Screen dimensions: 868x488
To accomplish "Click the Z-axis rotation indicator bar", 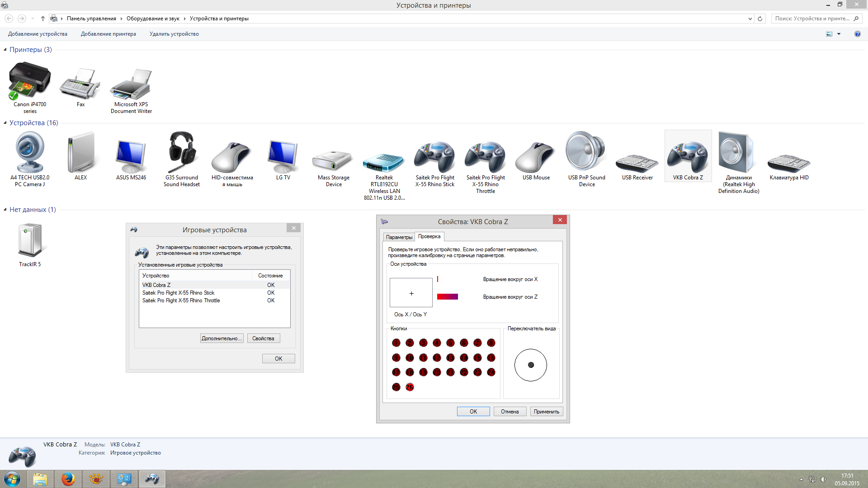I will (448, 296).
